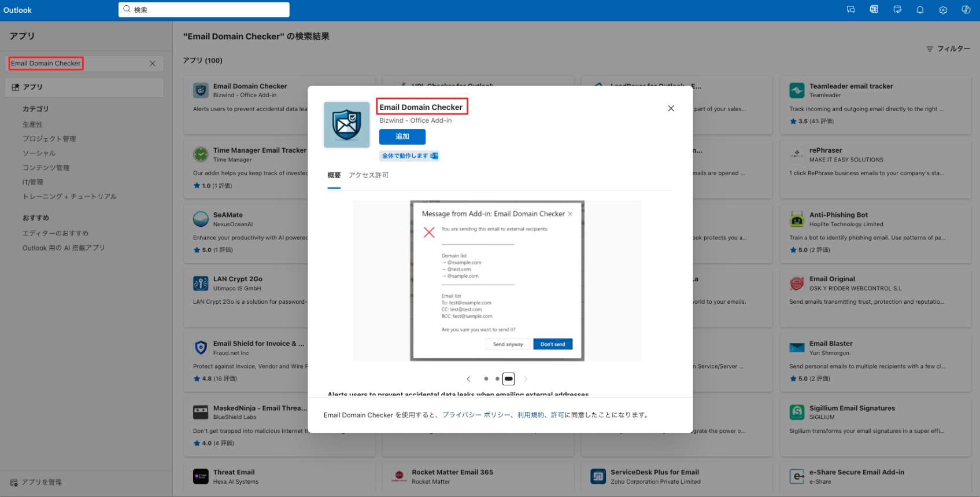Open the プライバシー ポリシー link
This screenshot has height=497, width=980.
(476, 415)
